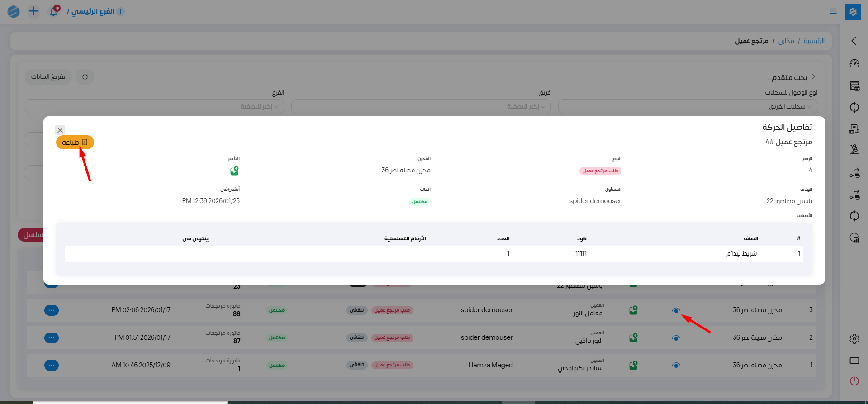This screenshot has width=868, height=404.
Task: Open the branch filter dropdown
Action: (x=154, y=107)
